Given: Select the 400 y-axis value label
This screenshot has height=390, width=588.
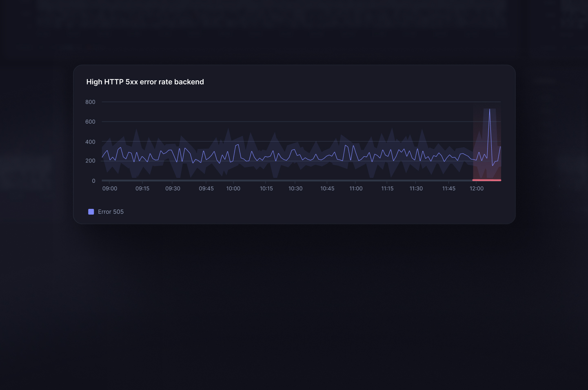Looking at the screenshot, I should pyautogui.click(x=90, y=142).
